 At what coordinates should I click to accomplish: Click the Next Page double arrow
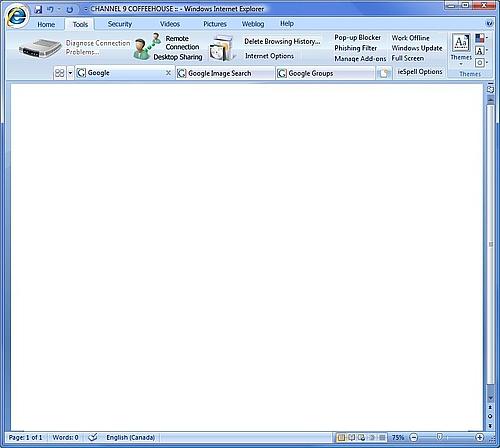[x=490, y=425]
